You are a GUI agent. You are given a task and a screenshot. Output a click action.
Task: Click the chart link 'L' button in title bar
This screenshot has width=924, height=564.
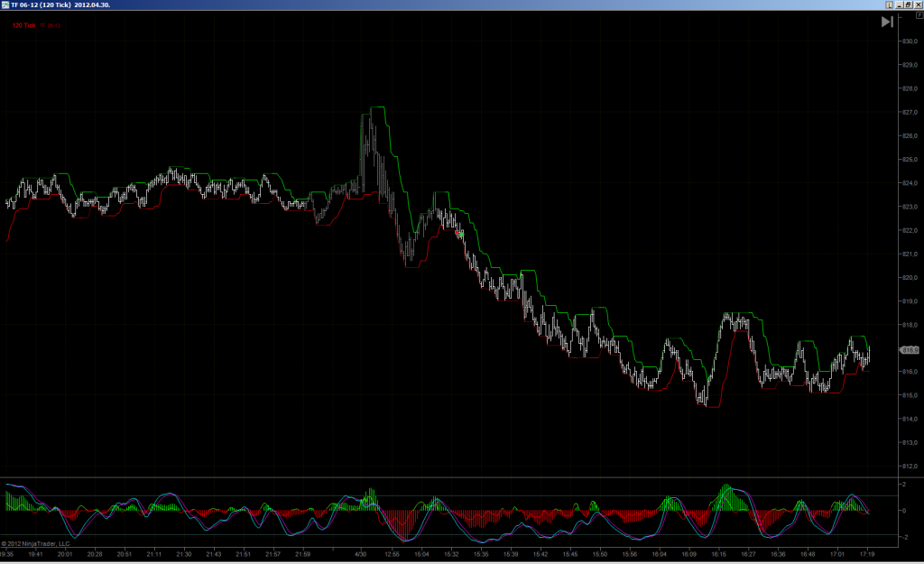click(889, 5)
